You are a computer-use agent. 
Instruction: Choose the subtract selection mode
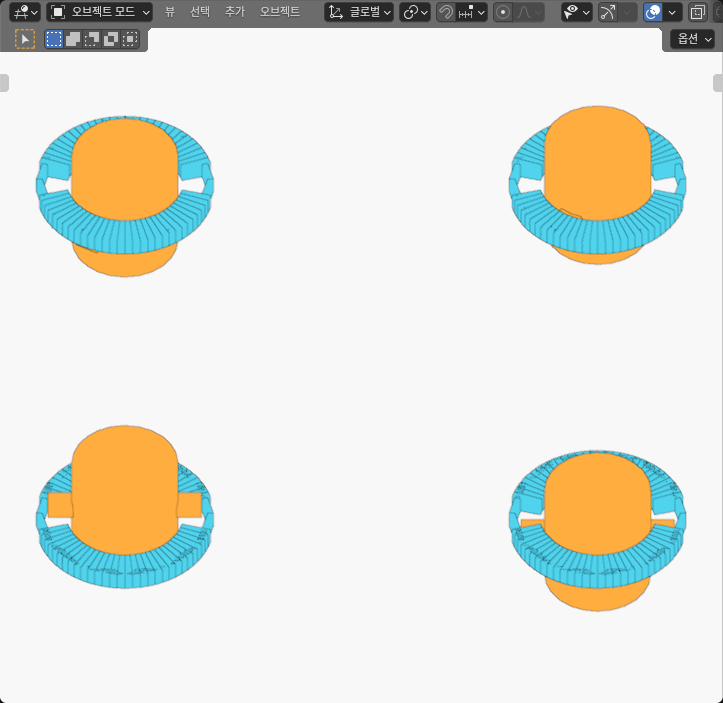[x=92, y=39]
